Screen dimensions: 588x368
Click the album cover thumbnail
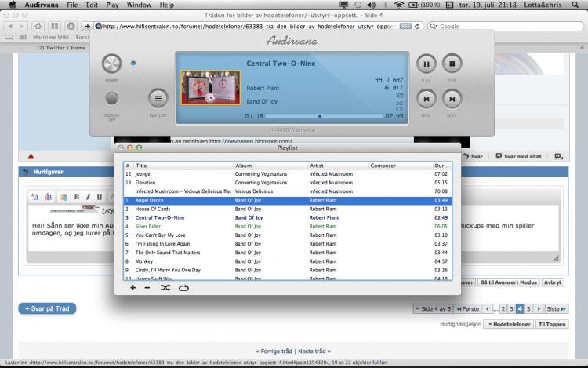tap(210, 88)
